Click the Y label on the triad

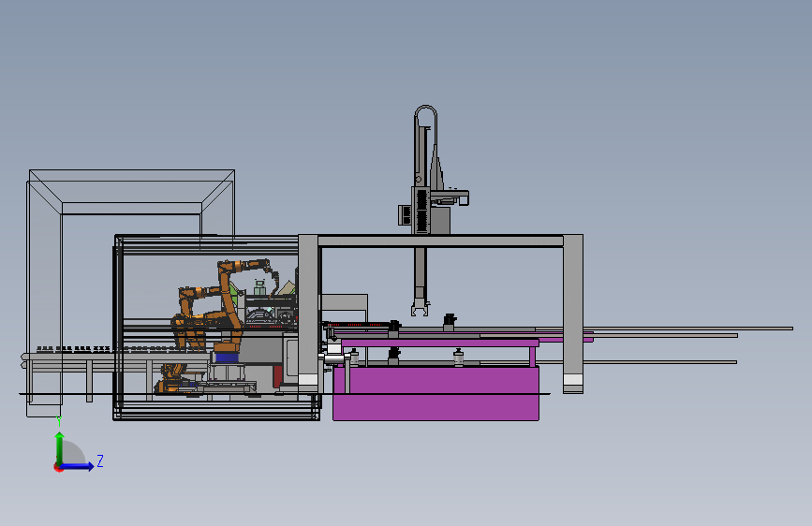point(59,421)
